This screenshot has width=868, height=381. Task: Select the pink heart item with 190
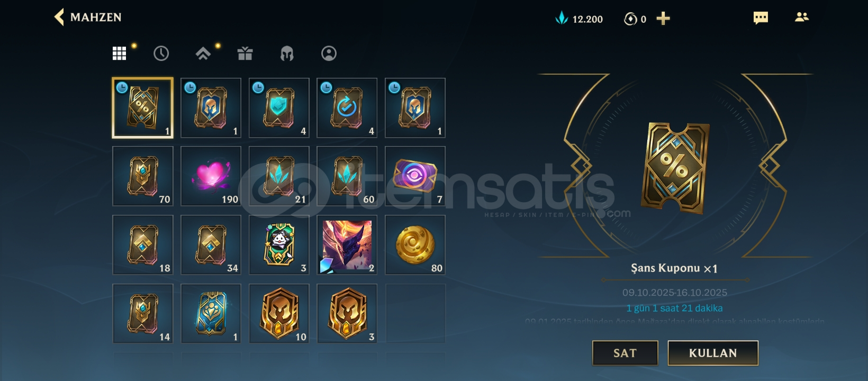tap(211, 176)
